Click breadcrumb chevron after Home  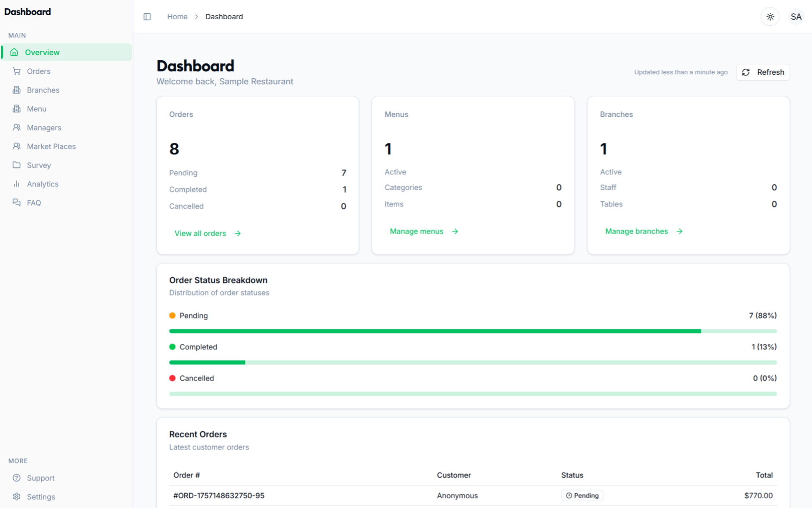click(196, 17)
